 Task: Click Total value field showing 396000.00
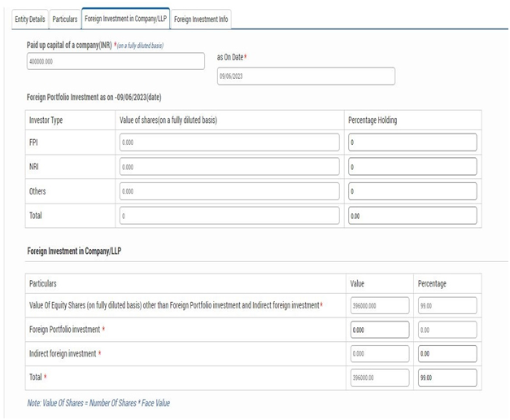point(379,378)
